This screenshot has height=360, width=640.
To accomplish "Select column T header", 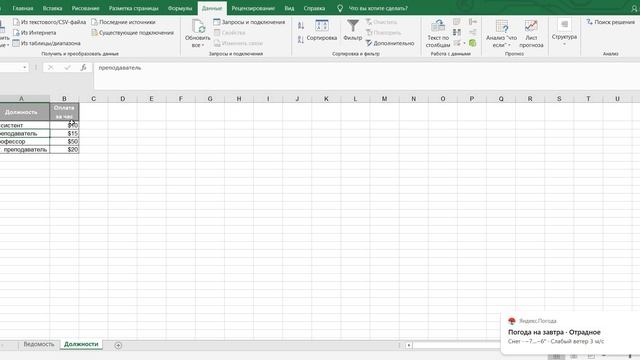I will (x=588, y=99).
